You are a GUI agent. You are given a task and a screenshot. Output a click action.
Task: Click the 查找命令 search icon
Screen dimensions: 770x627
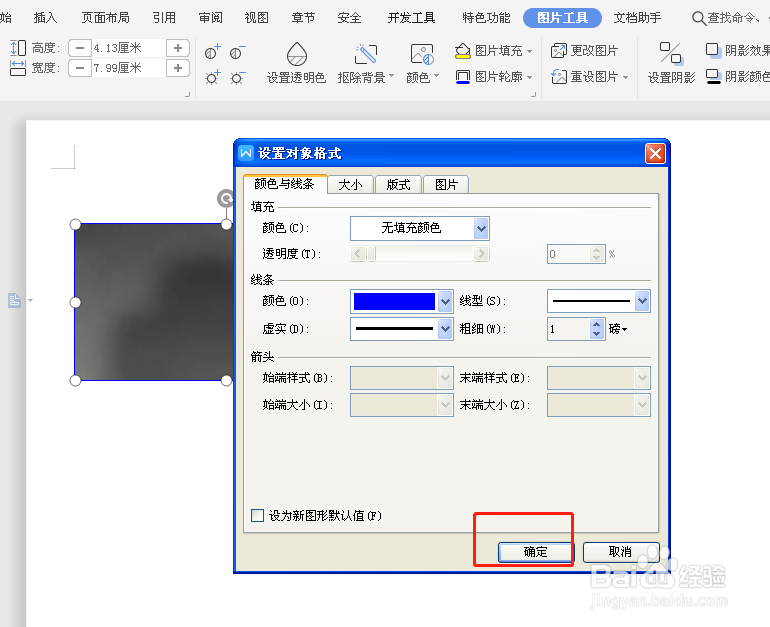click(698, 19)
